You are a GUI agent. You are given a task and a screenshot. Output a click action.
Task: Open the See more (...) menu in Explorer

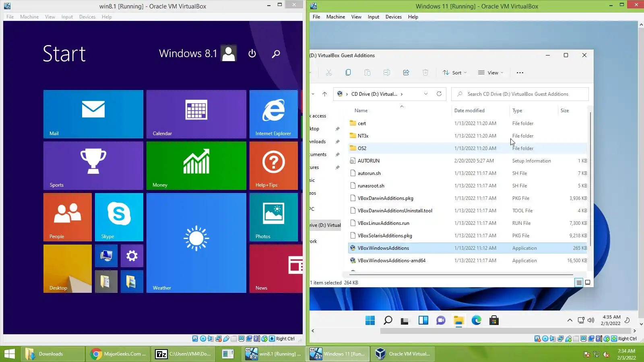pyautogui.click(x=520, y=73)
